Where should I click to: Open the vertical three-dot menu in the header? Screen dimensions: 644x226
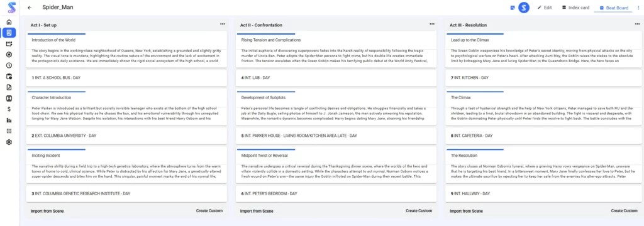638,8
